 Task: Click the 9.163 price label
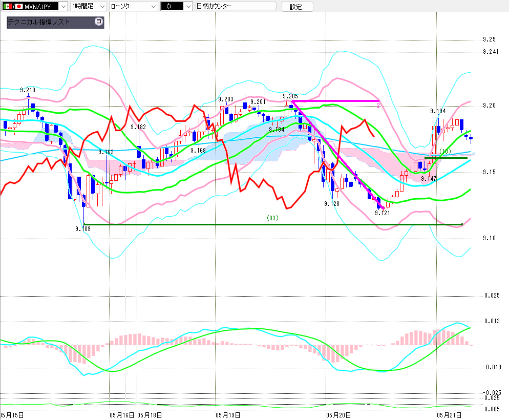(106, 152)
